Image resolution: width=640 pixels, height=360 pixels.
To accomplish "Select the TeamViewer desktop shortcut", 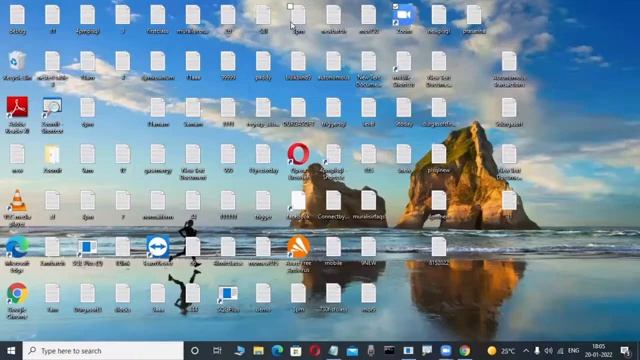I will click(x=158, y=247).
